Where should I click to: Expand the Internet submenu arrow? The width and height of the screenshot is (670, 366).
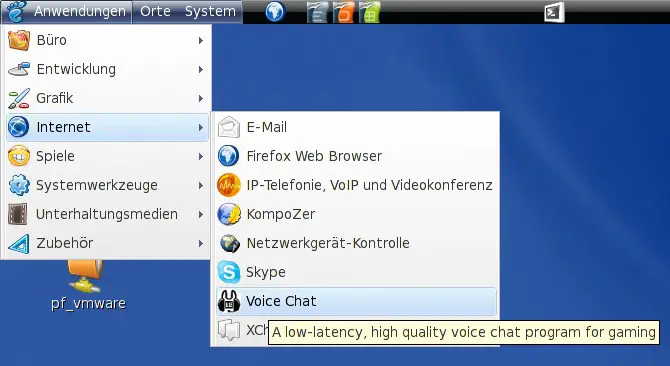[201, 127]
